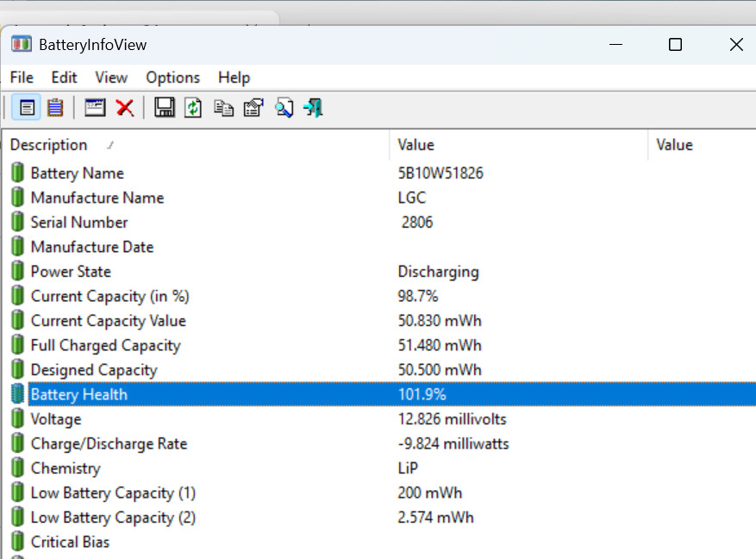The image size is (756, 559).
Task: Select the Chemistry row
Action: [66, 468]
